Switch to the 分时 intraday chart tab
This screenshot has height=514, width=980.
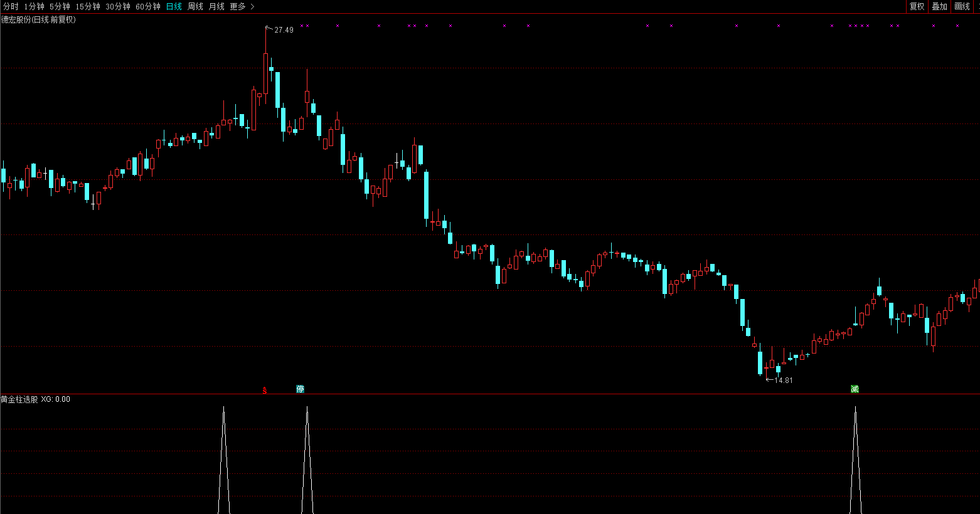(x=11, y=6)
